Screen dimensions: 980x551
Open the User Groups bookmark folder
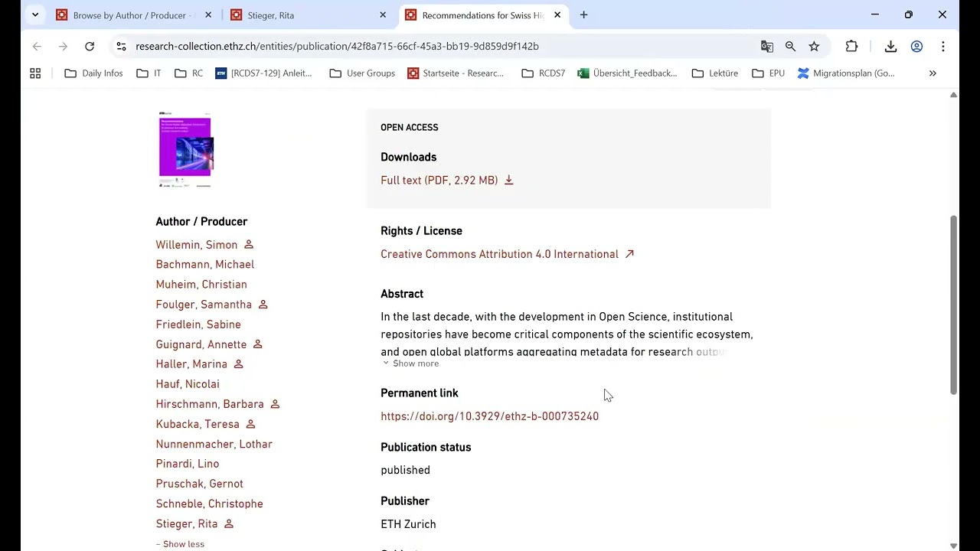362,73
